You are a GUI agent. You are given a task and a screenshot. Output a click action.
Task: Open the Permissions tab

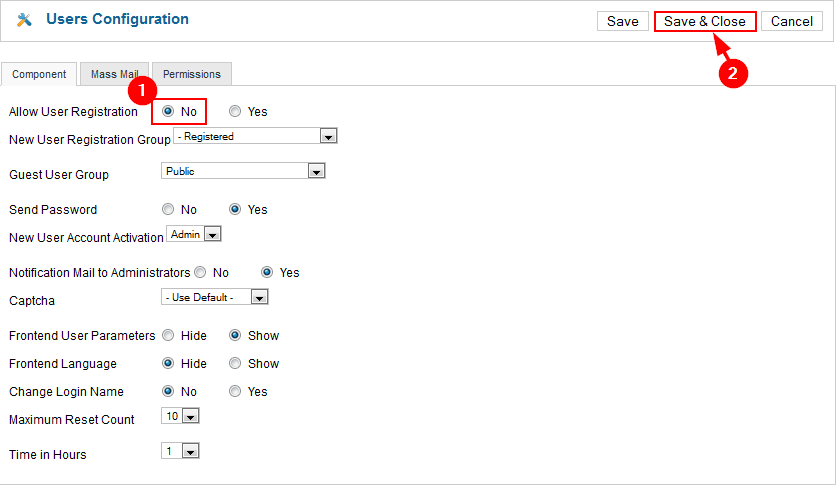(x=192, y=74)
